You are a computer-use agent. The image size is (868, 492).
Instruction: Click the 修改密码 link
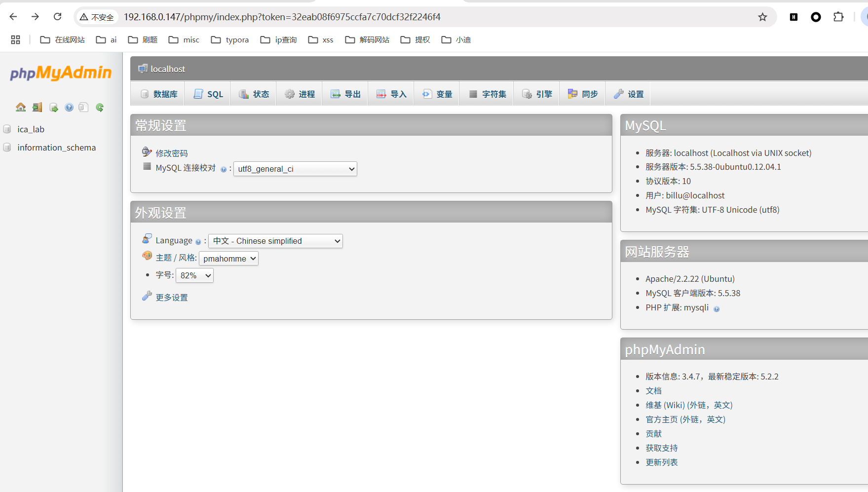point(172,153)
